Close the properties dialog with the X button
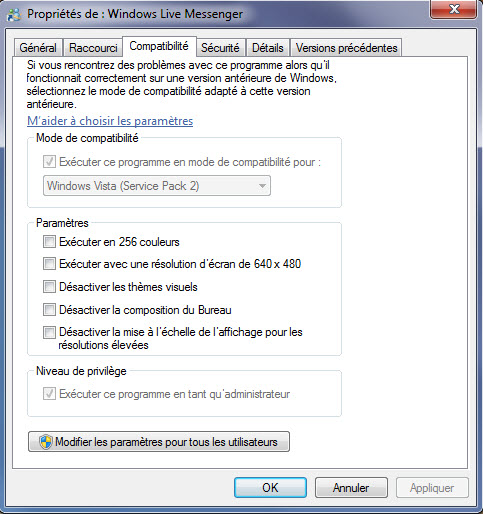The width and height of the screenshot is (483, 514). pyautogui.click(x=454, y=9)
